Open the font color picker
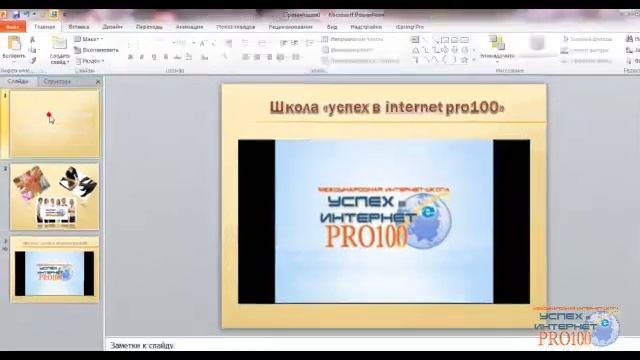The image size is (640, 360). click(x=225, y=57)
